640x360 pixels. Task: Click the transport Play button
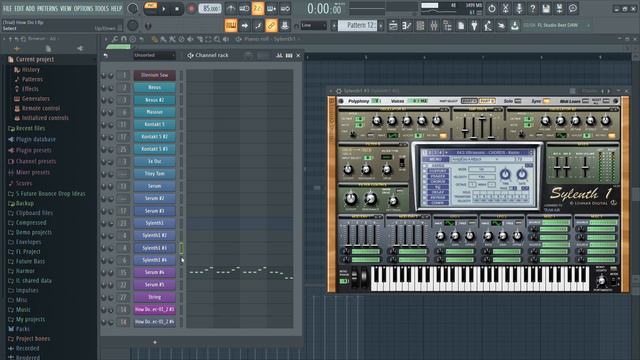click(x=164, y=9)
